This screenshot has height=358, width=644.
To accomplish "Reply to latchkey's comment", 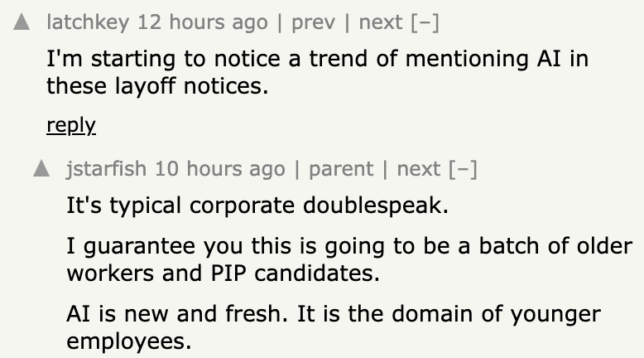I will 71,125.
